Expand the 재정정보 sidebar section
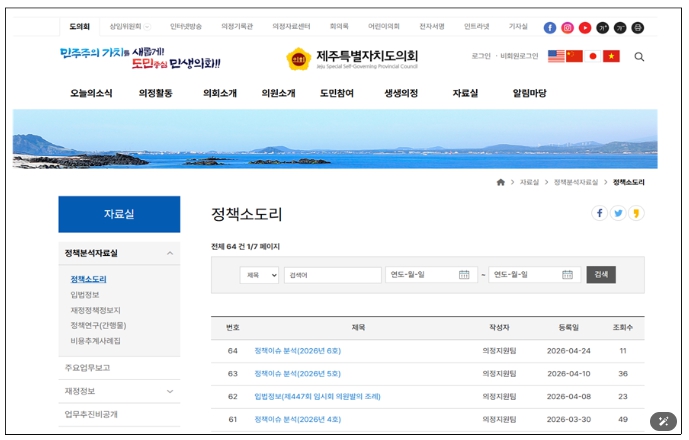The height and width of the screenshot is (440, 689). 169,391
